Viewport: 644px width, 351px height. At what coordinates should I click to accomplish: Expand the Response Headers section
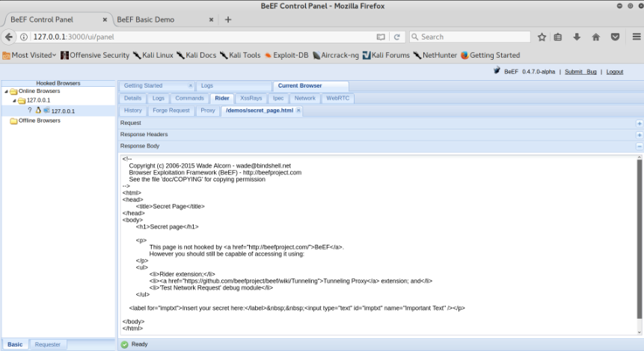(x=639, y=135)
